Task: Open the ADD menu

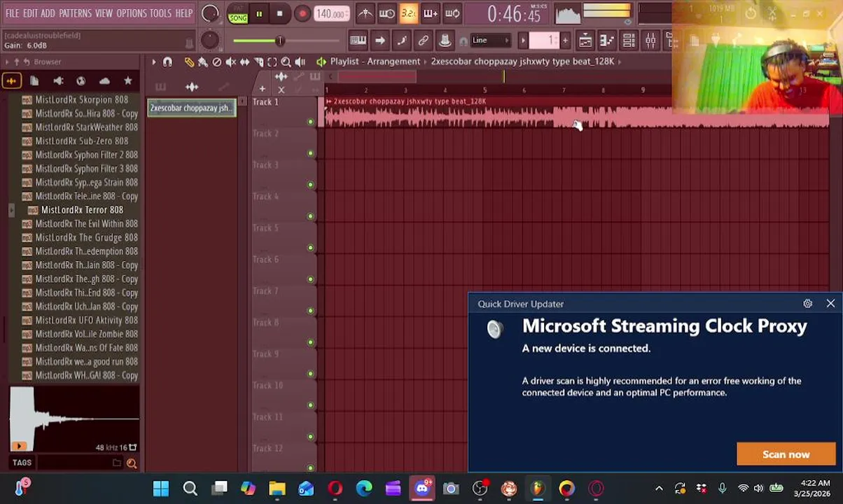Action: (48, 13)
